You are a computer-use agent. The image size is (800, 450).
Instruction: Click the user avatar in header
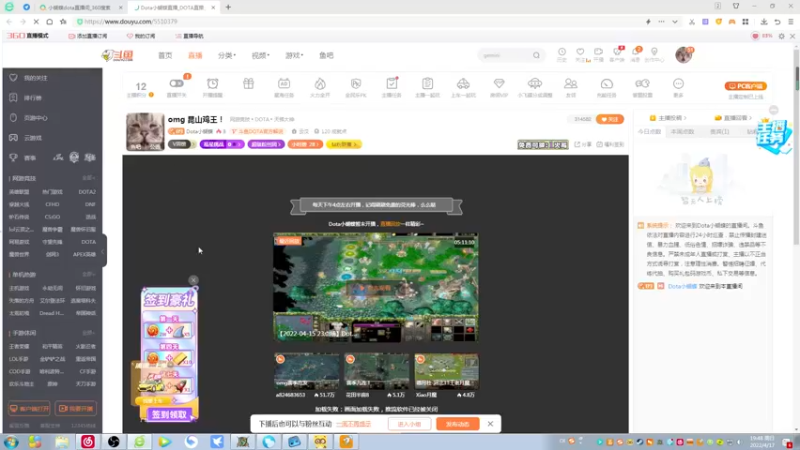click(x=684, y=55)
